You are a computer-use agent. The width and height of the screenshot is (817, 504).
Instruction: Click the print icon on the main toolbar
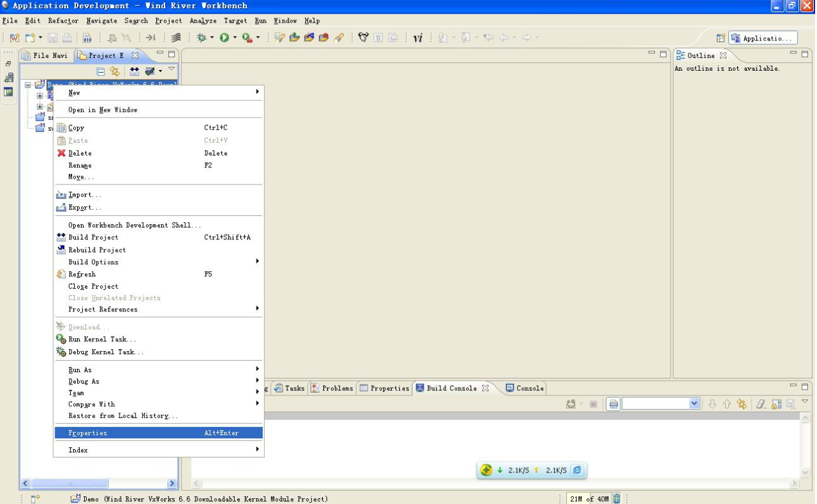[66, 37]
